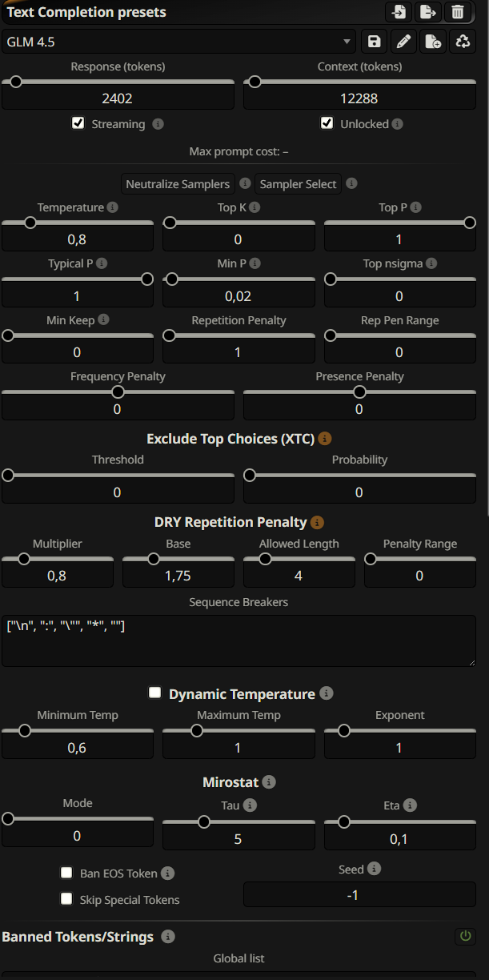This screenshot has height=980, width=489.
Task: Enable the Skip Special Tokens checkbox
Action: coord(66,899)
